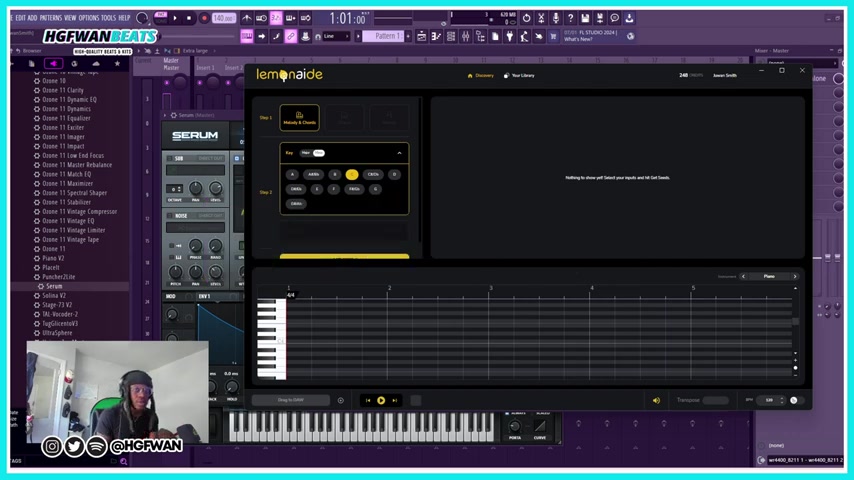Image resolution: width=854 pixels, height=480 pixels.
Task: Switch to next instrument after Piano
Action: tap(795, 277)
